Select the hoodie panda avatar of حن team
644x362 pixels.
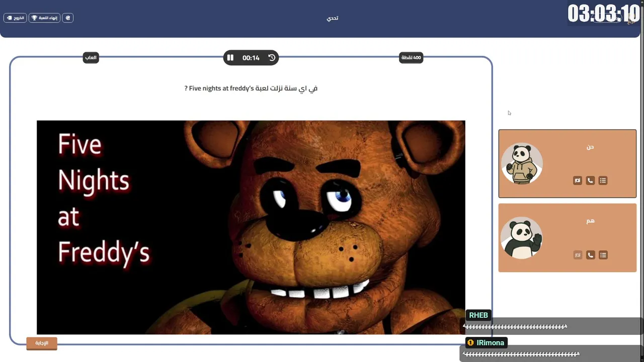[x=522, y=163]
